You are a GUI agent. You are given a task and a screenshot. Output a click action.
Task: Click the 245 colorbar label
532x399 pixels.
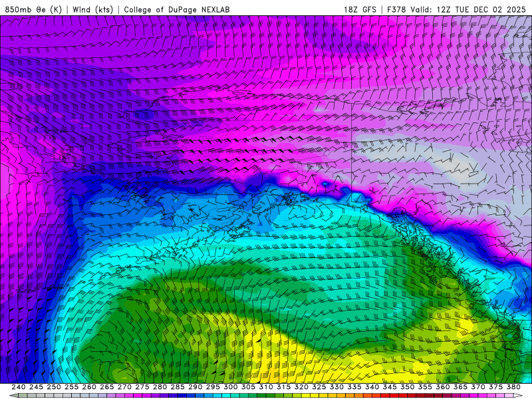pos(36,387)
